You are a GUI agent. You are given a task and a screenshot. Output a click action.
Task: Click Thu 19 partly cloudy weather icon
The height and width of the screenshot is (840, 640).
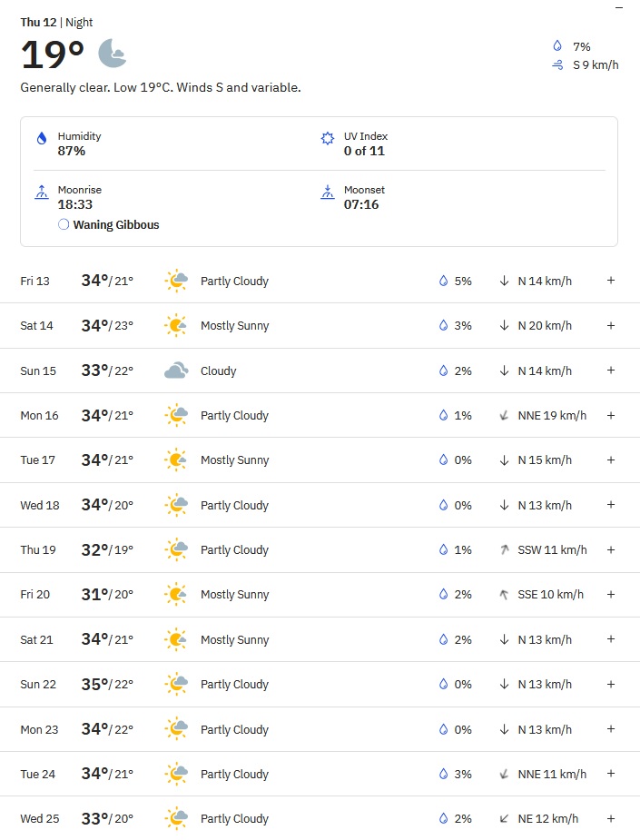tap(176, 549)
